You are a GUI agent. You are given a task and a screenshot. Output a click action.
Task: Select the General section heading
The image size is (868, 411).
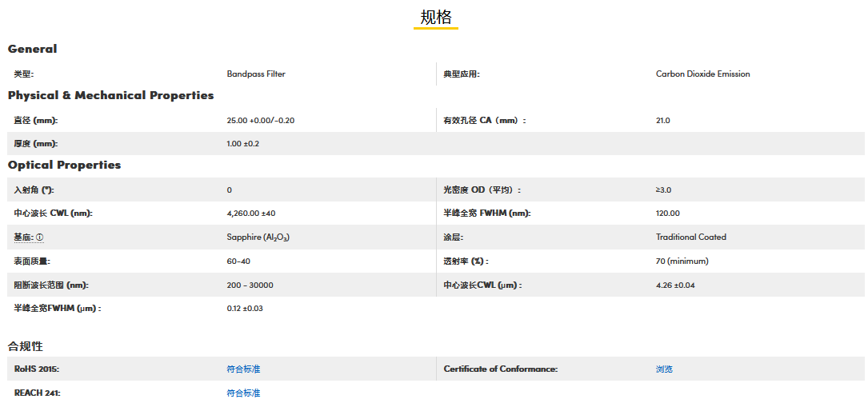click(33, 49)
